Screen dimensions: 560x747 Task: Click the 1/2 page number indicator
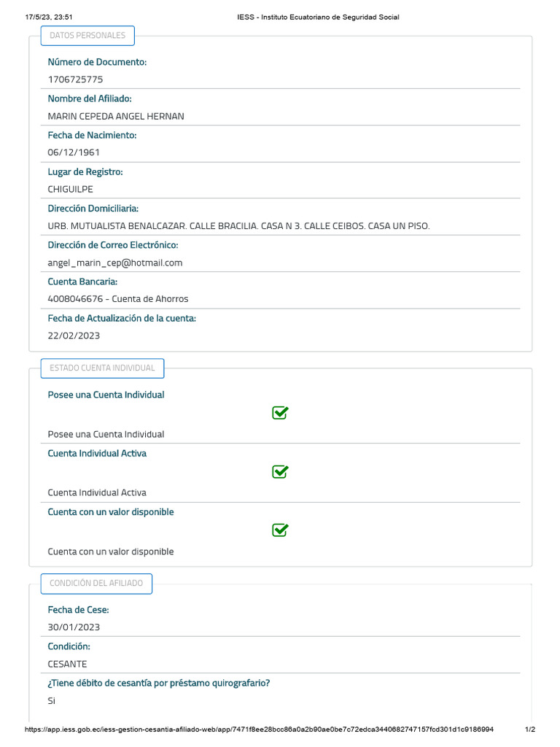(530, 729)
